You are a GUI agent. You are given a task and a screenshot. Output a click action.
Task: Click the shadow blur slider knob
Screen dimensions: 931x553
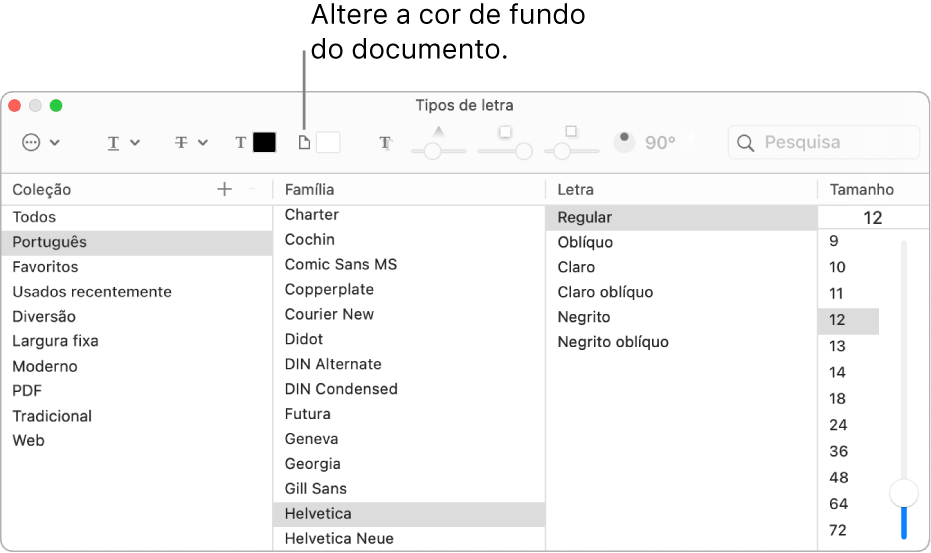523,151
